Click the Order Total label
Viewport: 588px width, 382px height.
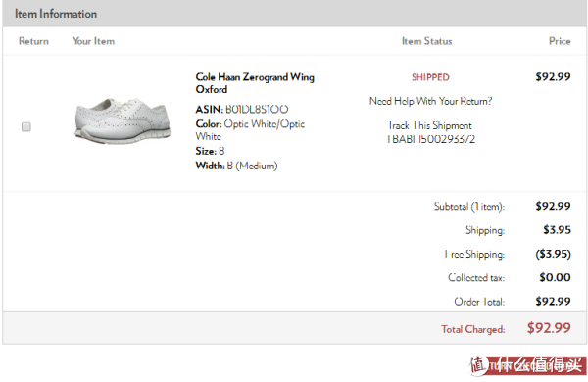point(479,302)
